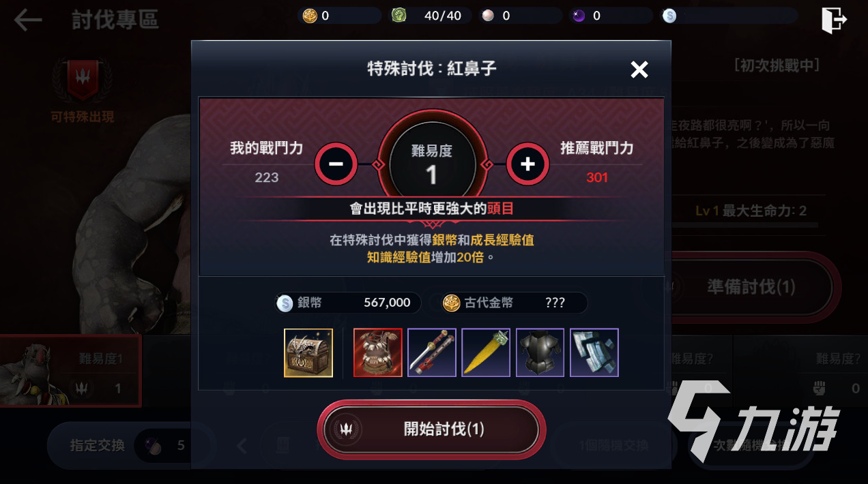Select the silver gauntlet reward icon
Screen dimensions: 868x484
[594, 352]
